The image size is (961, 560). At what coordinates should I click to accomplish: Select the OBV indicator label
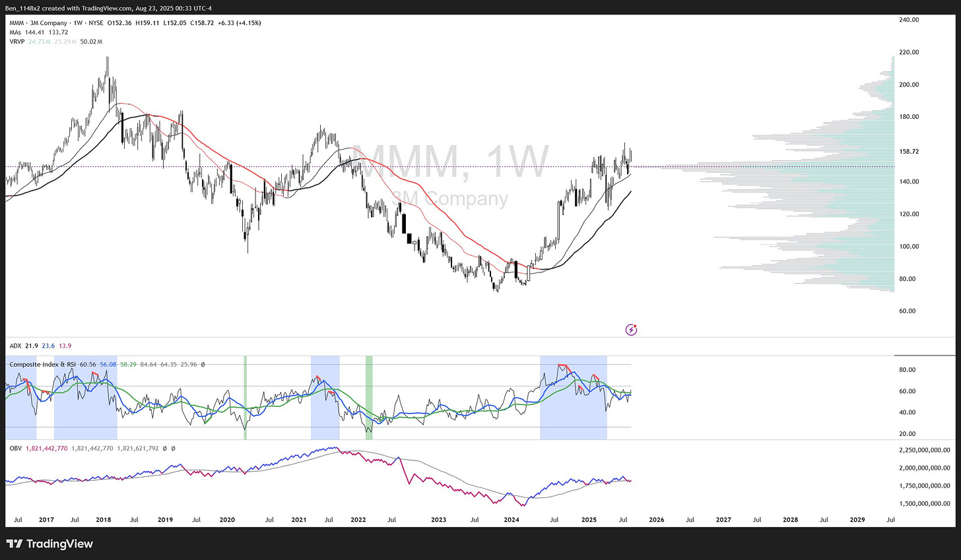click(x=15, y=449)
